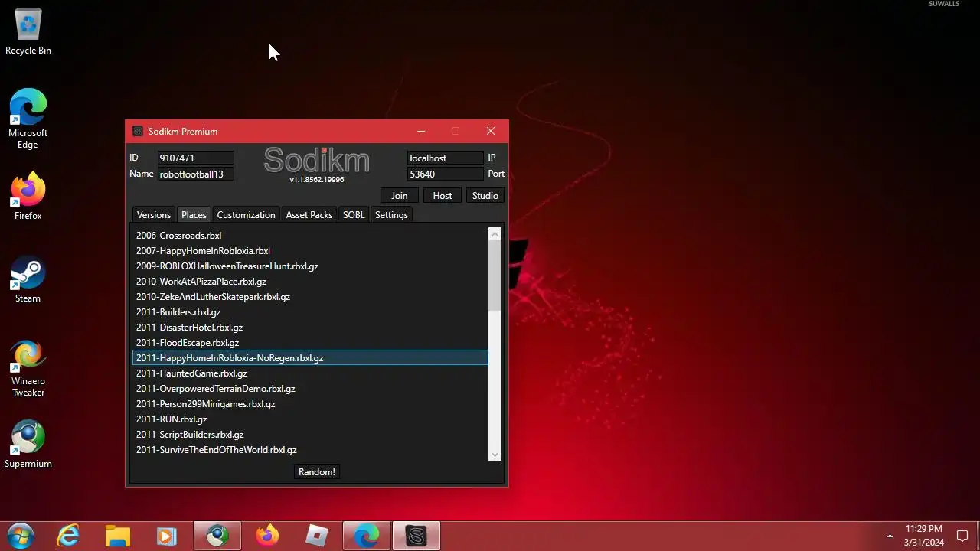This screenshot has height=551, width=980.
Task: Minimize the Sodikm Premium window
Action: tap(420, 132)
